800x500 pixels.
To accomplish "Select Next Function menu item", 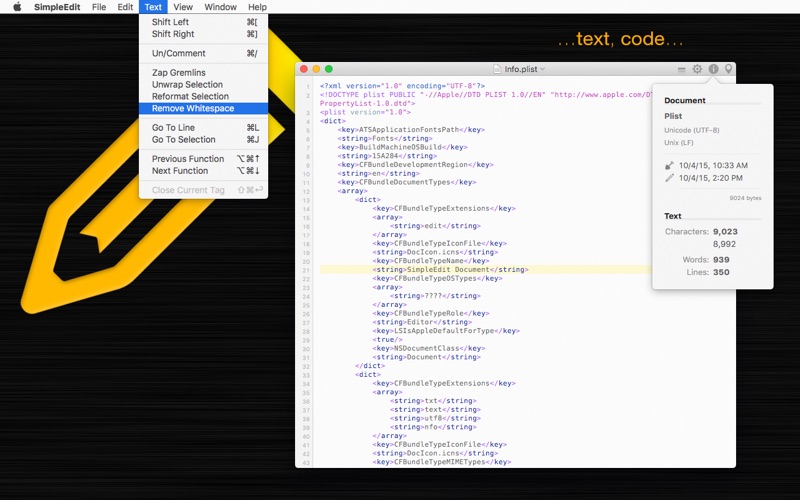I will [203, 170].
